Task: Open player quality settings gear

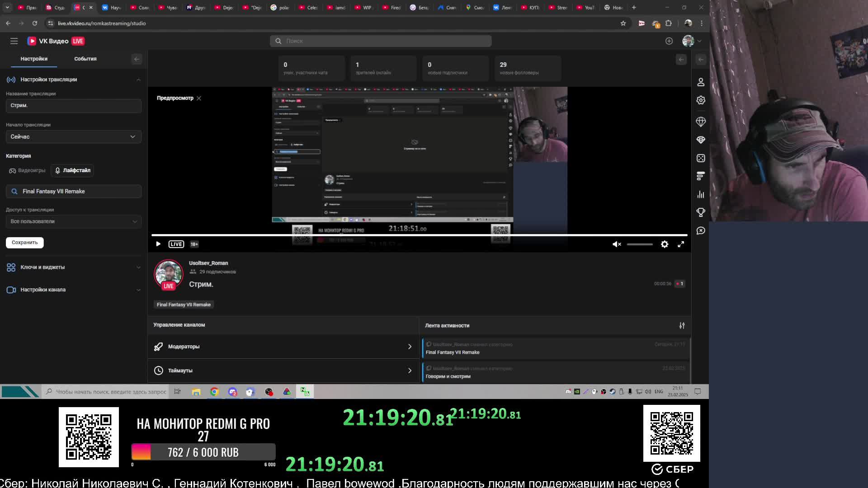Action: (x=665, y=244)
